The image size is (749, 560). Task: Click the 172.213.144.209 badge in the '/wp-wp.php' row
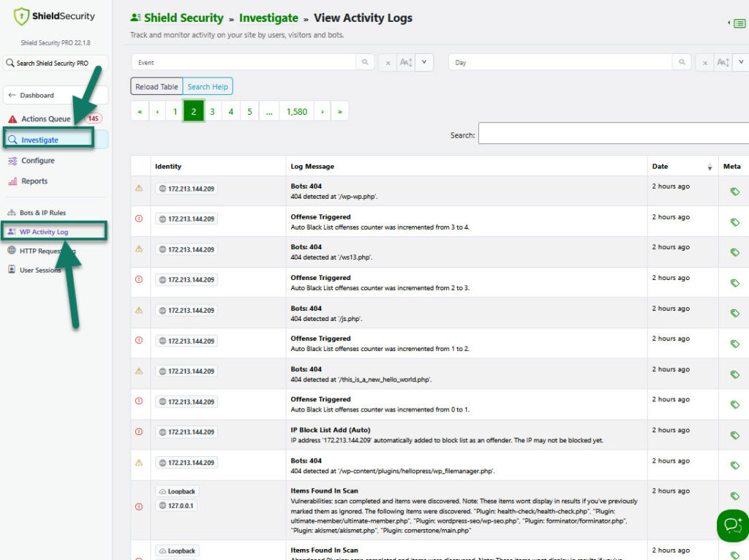(x=187, y=189)
